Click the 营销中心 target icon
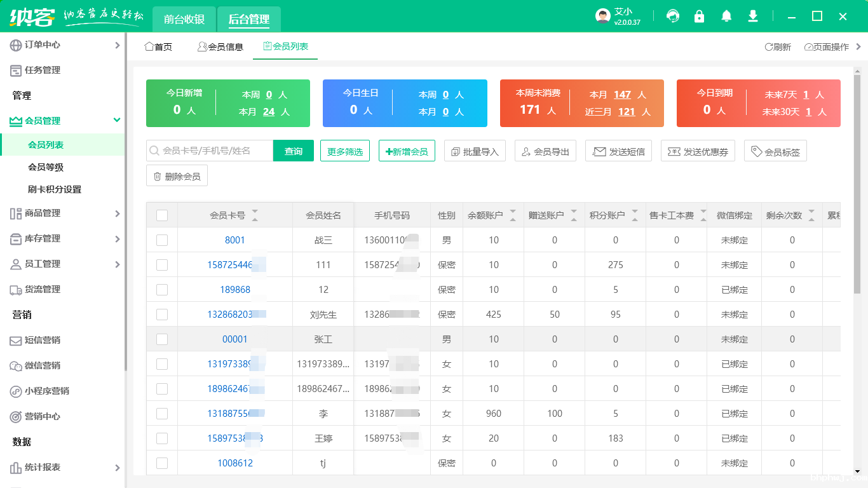Image resolution: width=868 pixels, height=488 pixels. coord(16,417)
